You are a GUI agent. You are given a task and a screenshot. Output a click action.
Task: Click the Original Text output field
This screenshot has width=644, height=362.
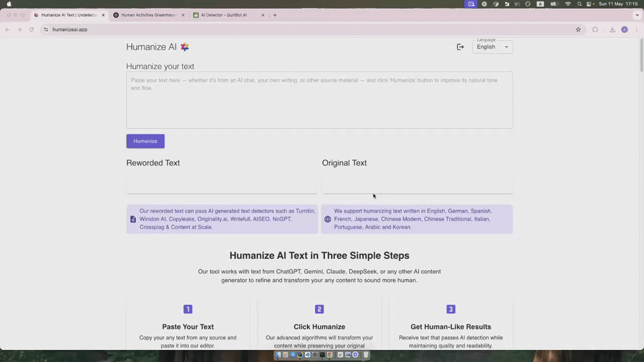pos(418,185)
